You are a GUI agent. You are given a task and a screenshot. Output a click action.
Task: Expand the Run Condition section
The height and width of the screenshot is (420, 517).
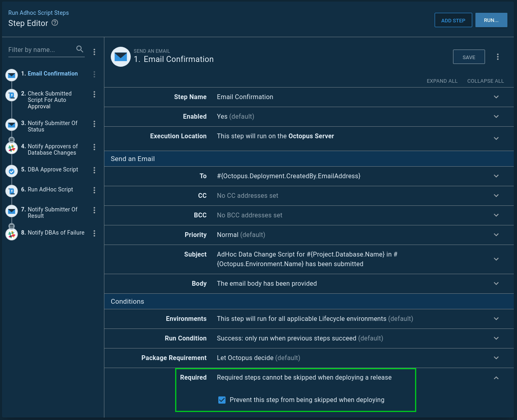pos(496,338)
